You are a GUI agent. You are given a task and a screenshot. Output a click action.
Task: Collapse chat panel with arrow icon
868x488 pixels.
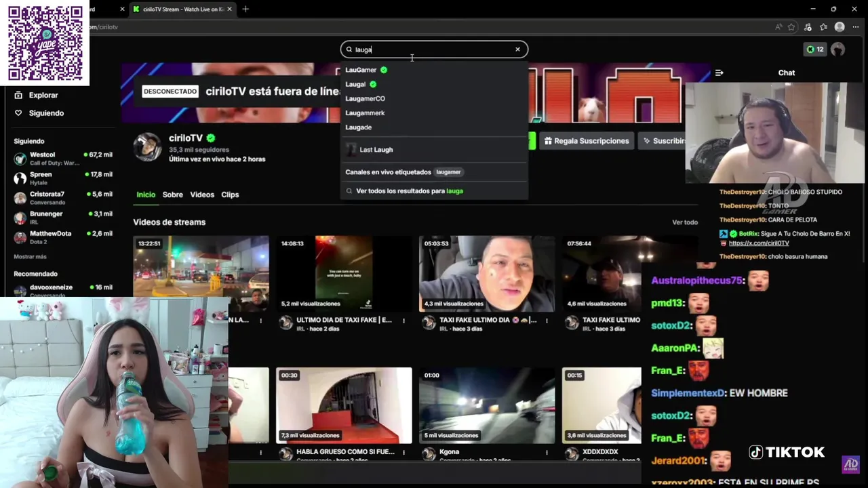pyautogui.click(x=719, y=73)
